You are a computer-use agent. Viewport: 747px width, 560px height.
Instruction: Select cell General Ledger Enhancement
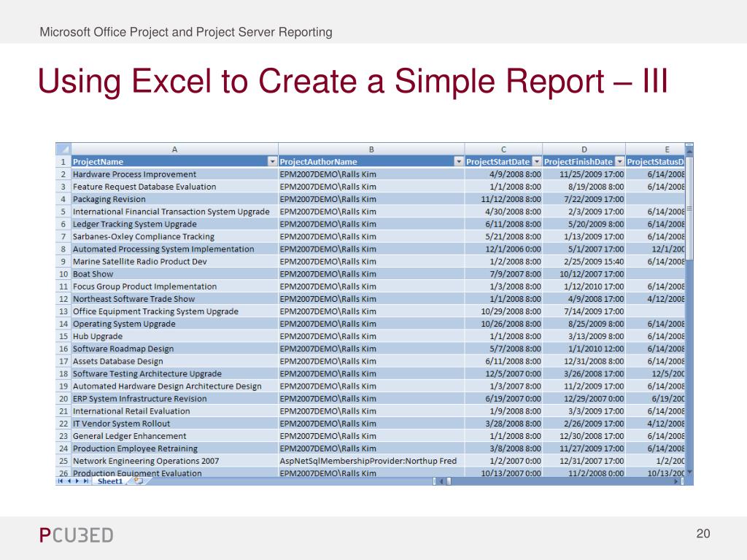174,436
